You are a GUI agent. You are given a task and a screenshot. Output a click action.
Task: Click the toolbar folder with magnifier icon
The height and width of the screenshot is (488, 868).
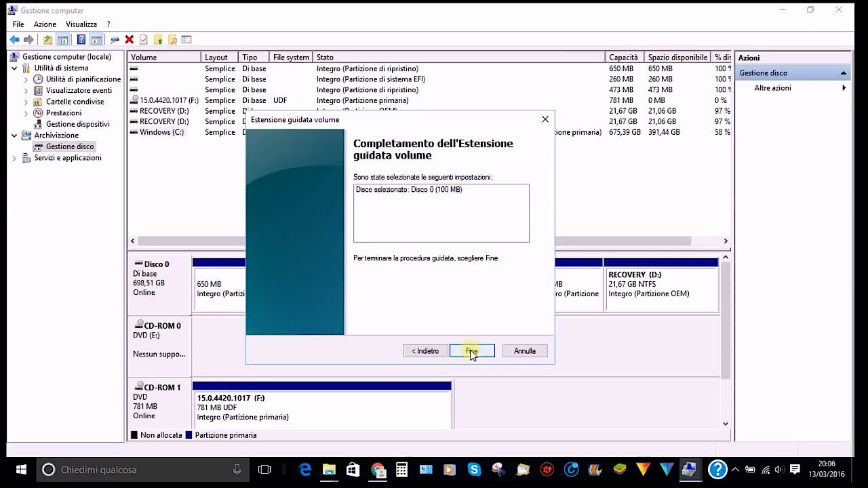click(x=172, y=40)
